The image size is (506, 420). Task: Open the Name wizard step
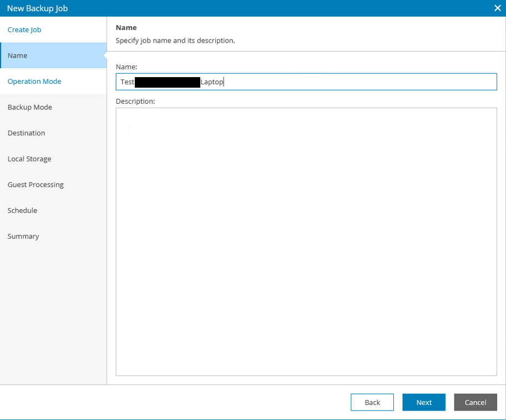pyautogui.click(x=17, y=55)
